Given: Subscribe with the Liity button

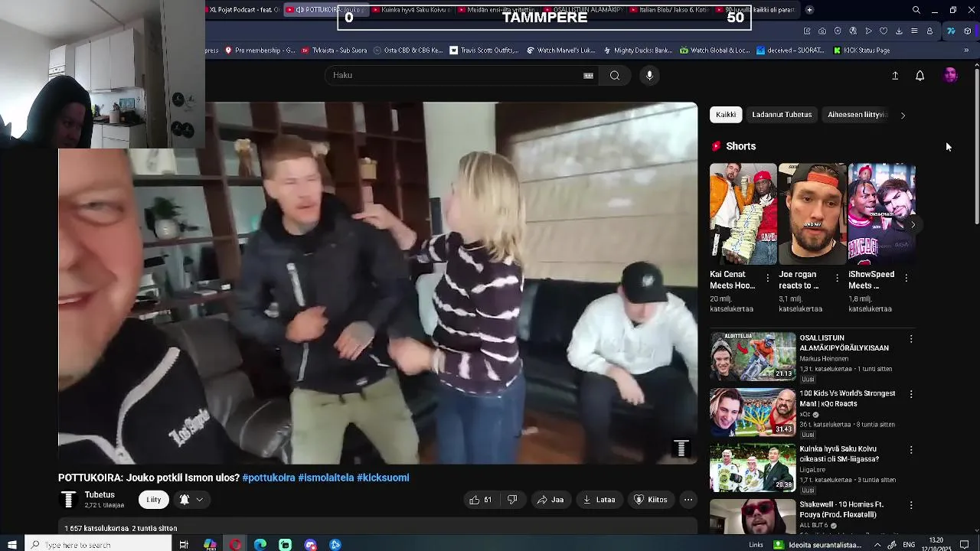Looking at the screenshot, I should pos(154,500).
